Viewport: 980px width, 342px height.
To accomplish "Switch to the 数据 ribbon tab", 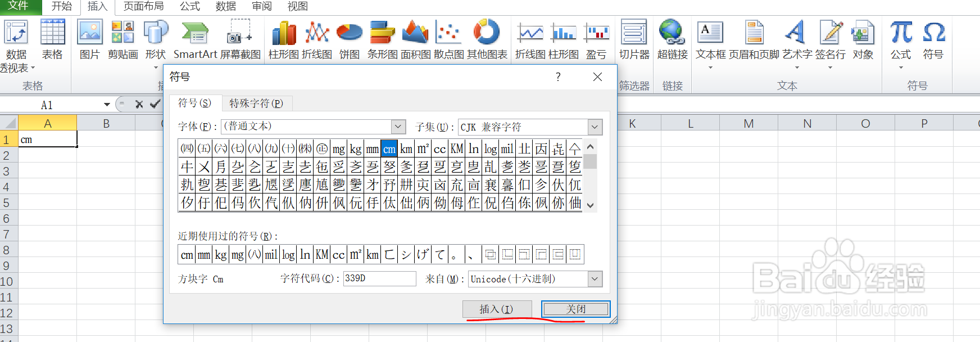I will [226, 6].
